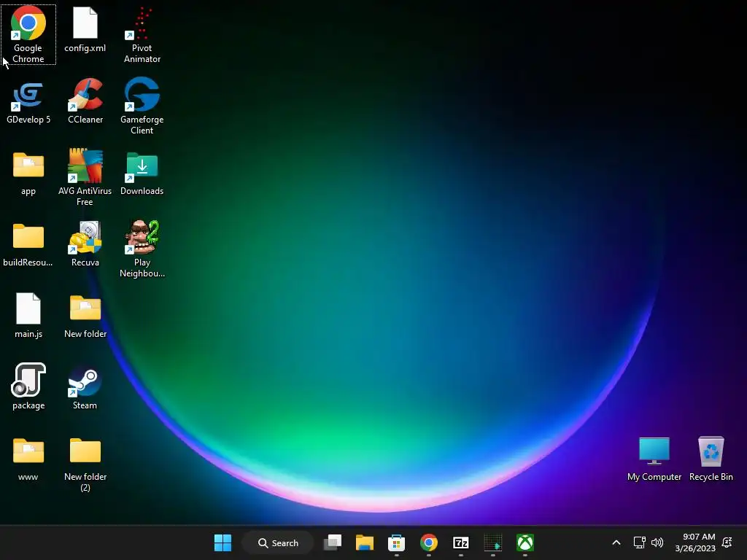Open 7-Zip from the taskbar
The image size is (747, 560).
[461, 542]
